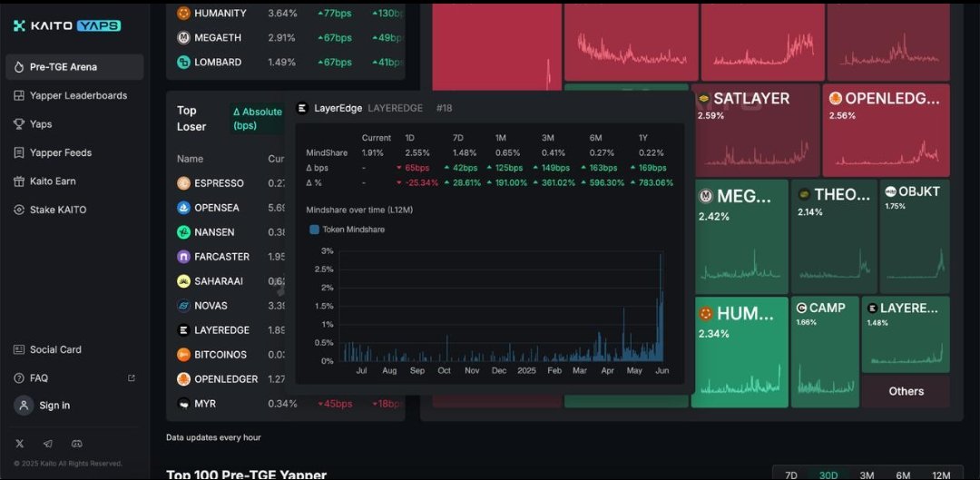Image resolution: width=980 pixels, height=480 pixels.
Task: Click the 1Y change value 783.06%
Action: (656, 182)
